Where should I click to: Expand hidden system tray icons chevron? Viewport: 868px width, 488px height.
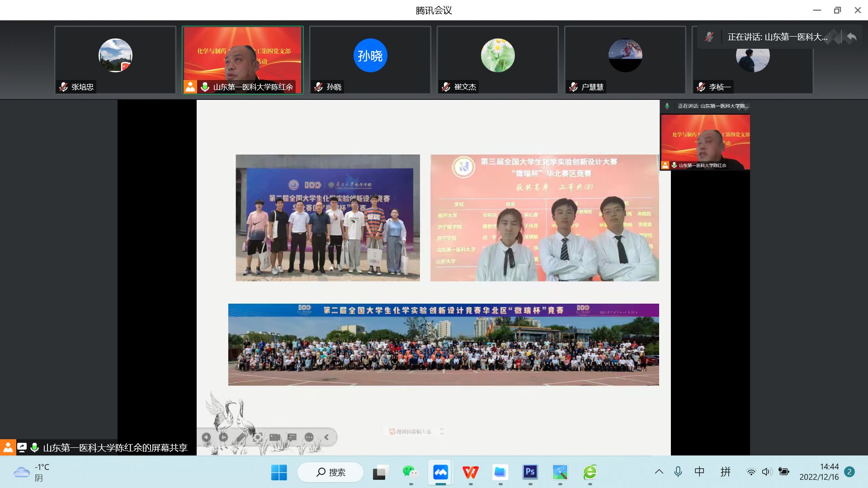click(659, 472)
